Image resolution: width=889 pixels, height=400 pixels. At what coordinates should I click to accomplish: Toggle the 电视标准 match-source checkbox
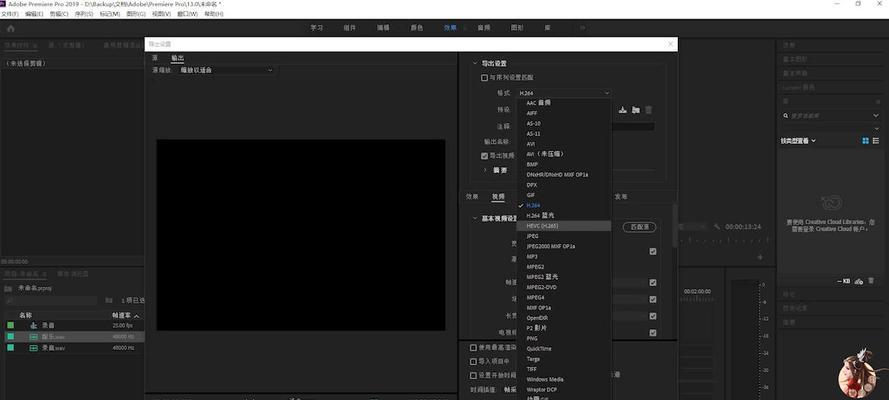point(653,333)
